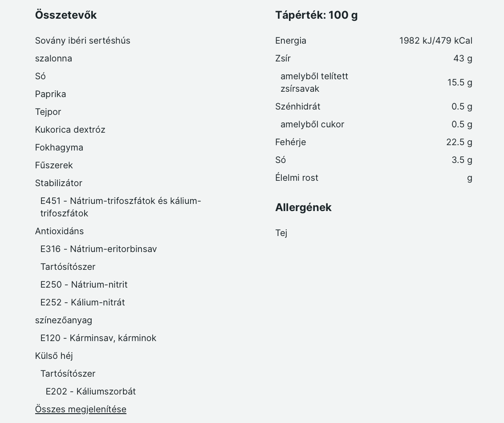Click the 'Tej' allergen entry
The height and width of the screenshot is (423, 504).
click(281, 233)
